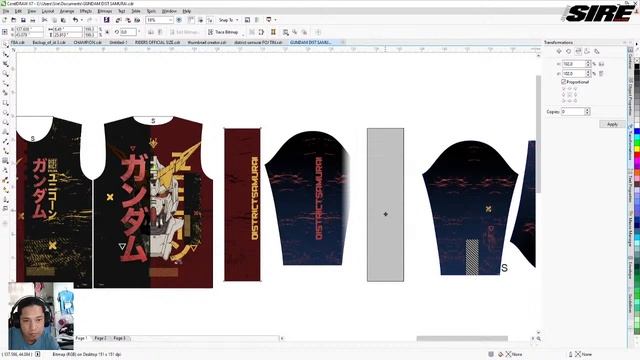Viewport: 640px width, 360px height.
Task: Click the Cut scissors icon
Action: pos(44,20)
